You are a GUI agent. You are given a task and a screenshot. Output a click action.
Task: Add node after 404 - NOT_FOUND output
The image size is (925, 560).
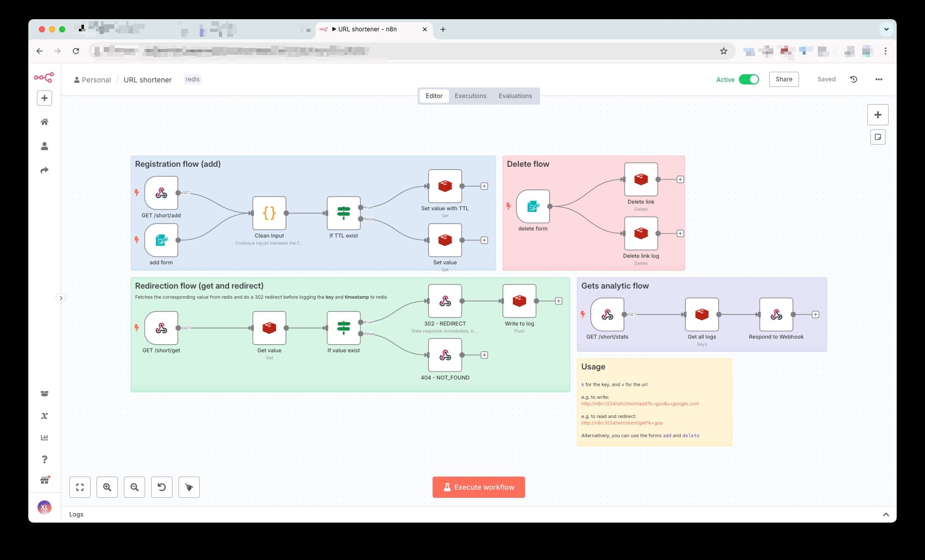(x=484, y=355)
